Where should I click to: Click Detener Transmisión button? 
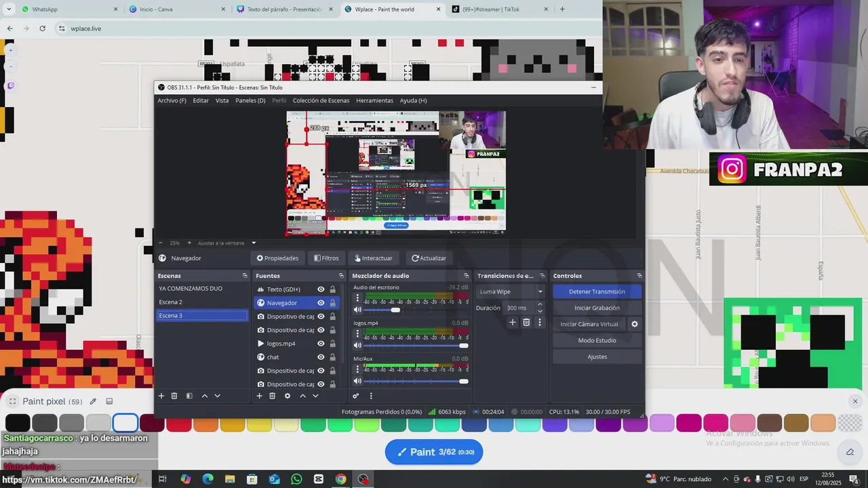[x=597, y=291]
